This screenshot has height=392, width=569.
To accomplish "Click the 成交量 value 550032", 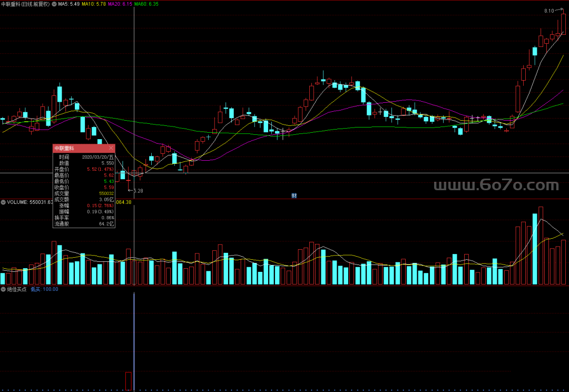I will 106,193.
